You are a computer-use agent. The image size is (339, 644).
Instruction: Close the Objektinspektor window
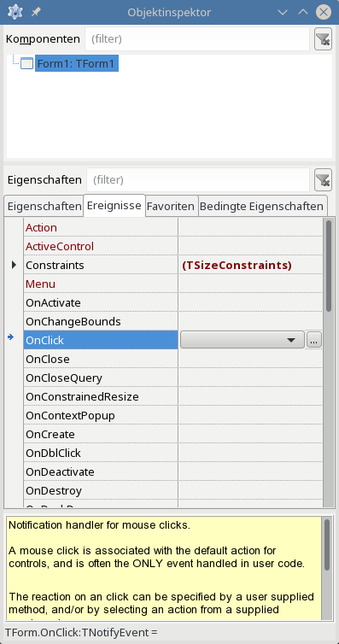[x=324, y=12]
